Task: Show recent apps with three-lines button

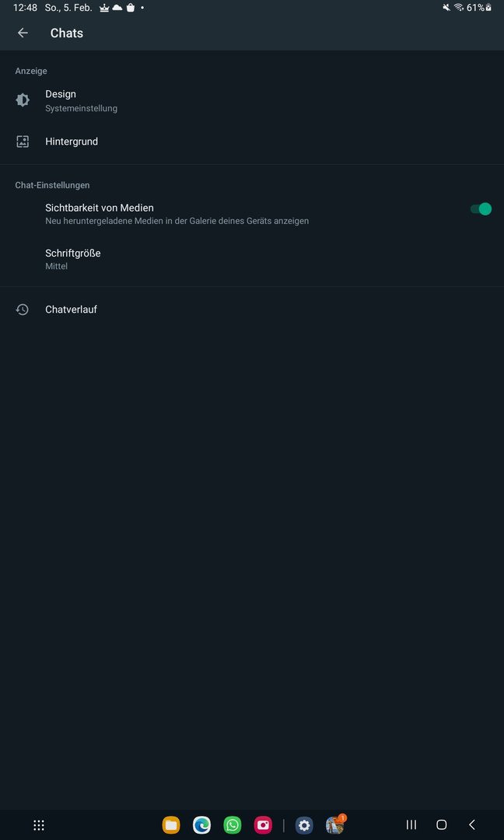Action: tap(411, 825)
